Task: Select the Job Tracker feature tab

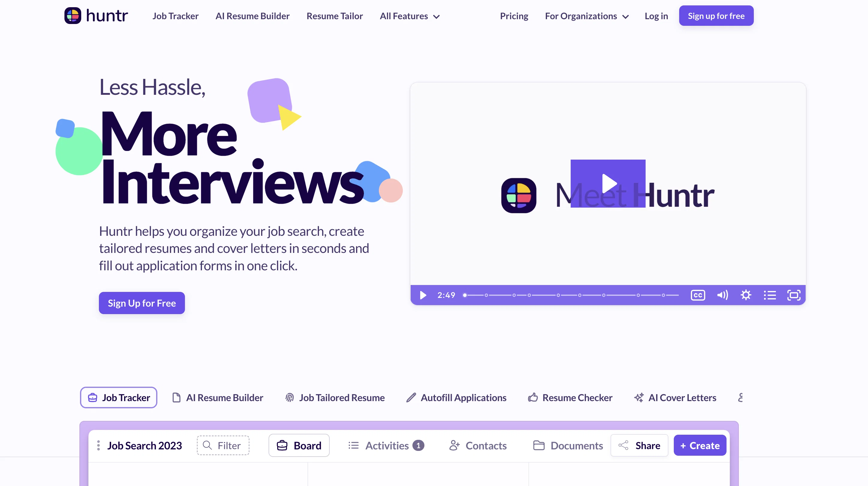Action: [119, 397]
